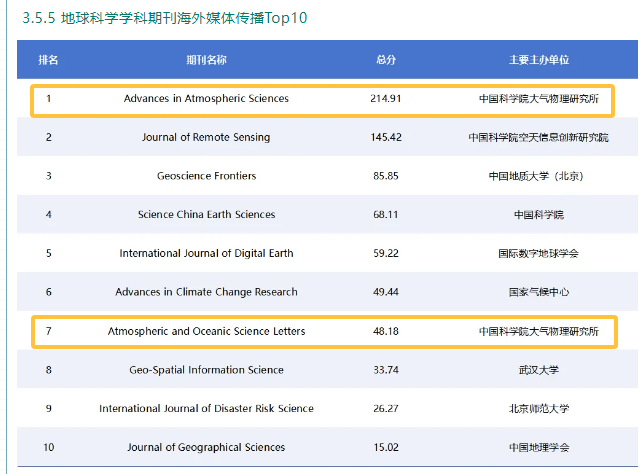This screenshot has width=642, height=474.
Task: Open Atmospheric and Oceanic Science Letters
Action: click(206, 331)
